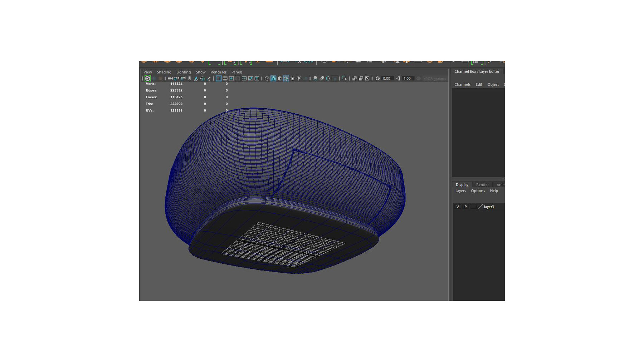Open the Panels menu
The width and height of the screenshot is (644, 362).
(237, 72)
